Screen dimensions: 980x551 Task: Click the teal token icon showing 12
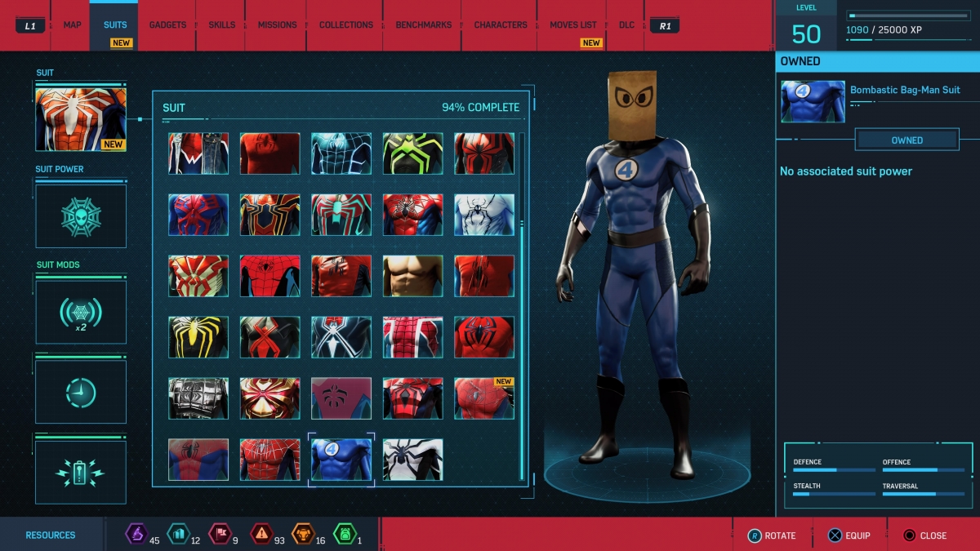pos(176,535)
